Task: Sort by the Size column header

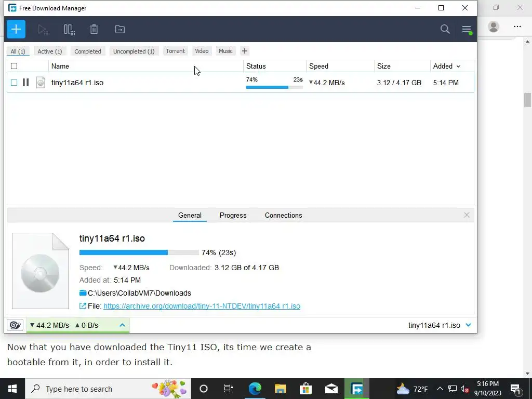Action: [403, 66]
